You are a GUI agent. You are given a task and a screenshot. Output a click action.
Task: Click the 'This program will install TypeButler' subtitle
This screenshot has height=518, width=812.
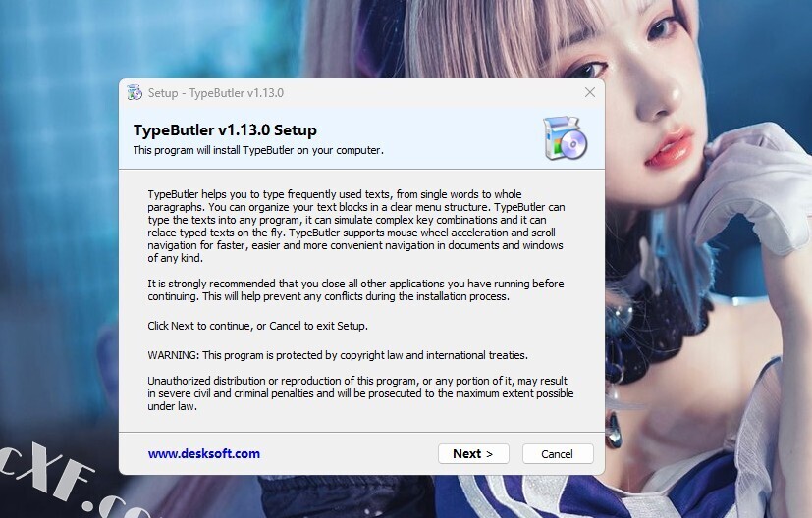258,150
